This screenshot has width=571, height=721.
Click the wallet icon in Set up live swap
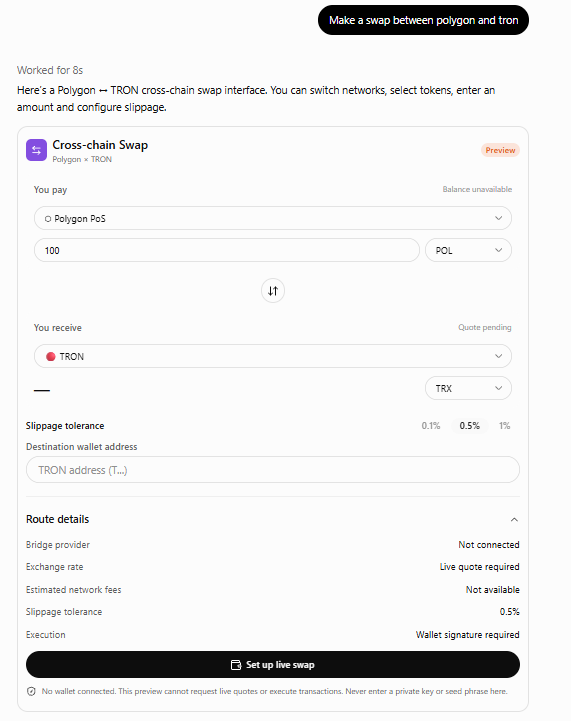236,665
